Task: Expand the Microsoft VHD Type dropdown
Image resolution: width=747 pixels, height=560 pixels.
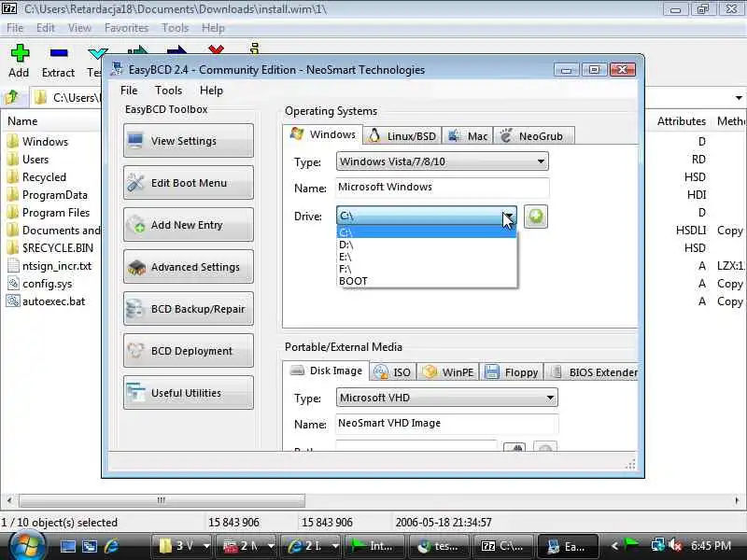Action: 550,398
